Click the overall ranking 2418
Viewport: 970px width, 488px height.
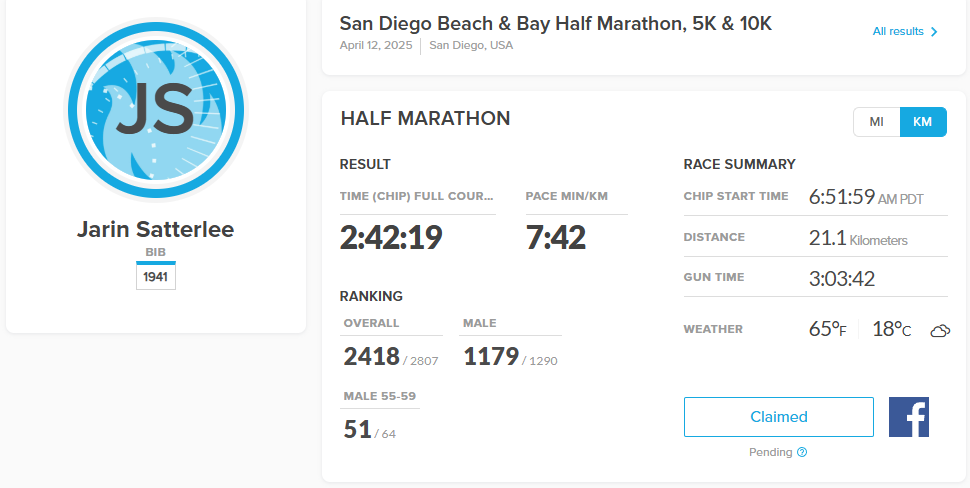click(371, 356)
